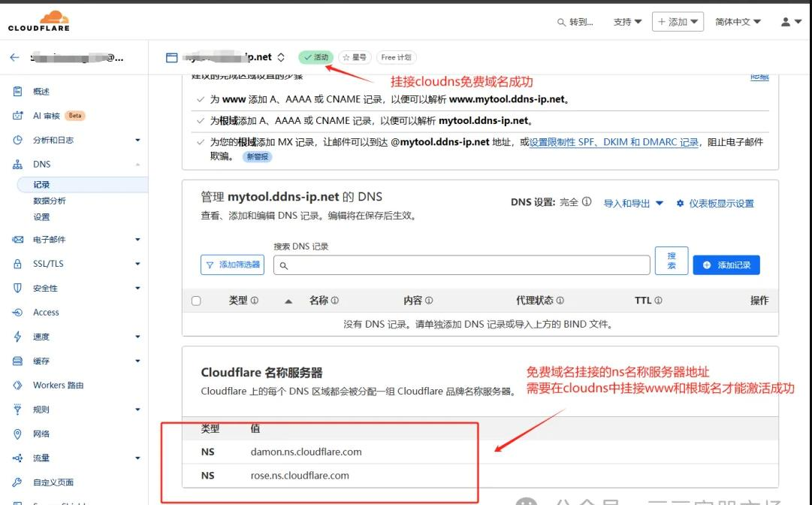Expand the 速度 sidebar section
The width and height of the screenshot is (812, 505).
tap(137, 337)
